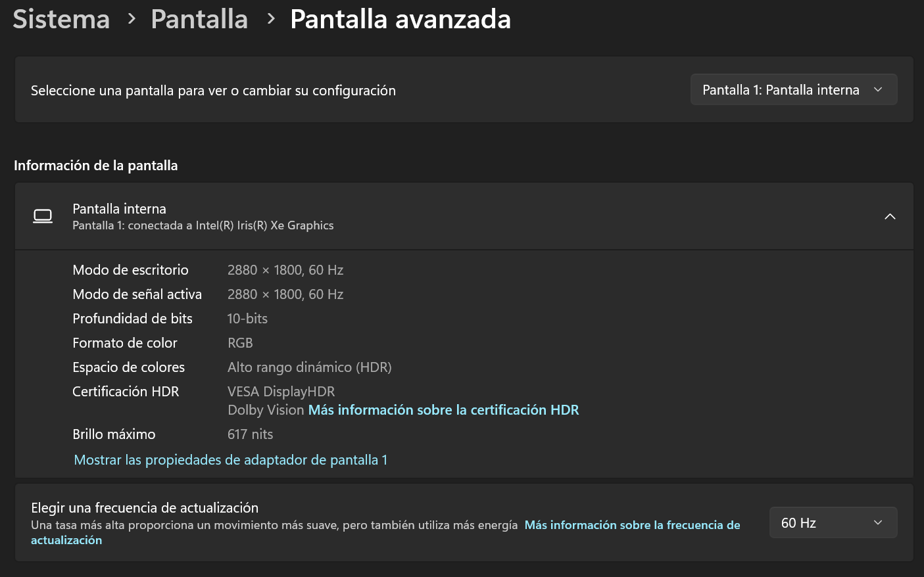Click the Pantalla avanzada page title
This screenshot has width=924, height=577.
tap(400, 19)
